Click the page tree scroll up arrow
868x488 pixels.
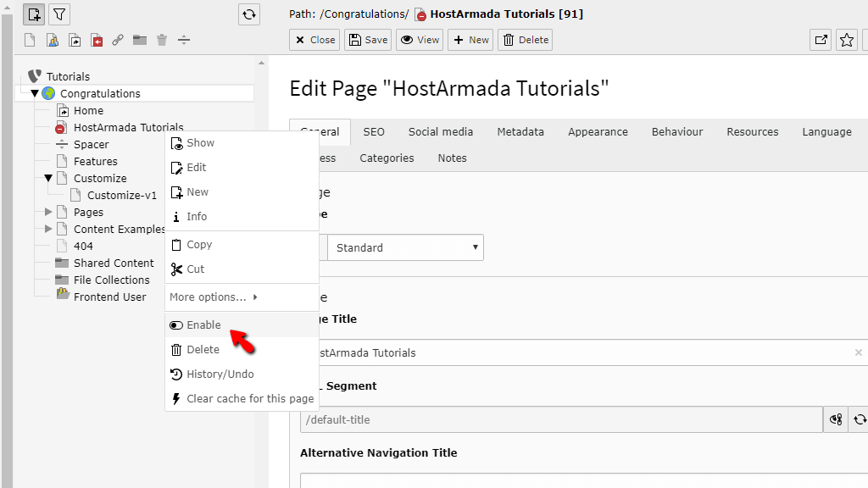point(261,63)
